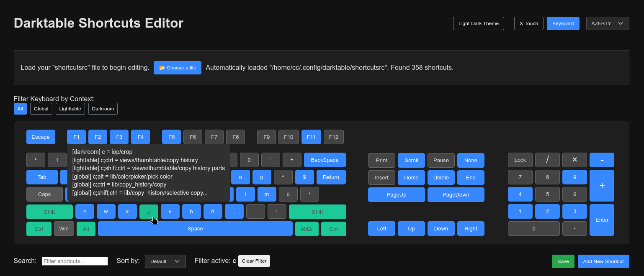Click the F11 key

pyautogui.click(x=311, y=137)
